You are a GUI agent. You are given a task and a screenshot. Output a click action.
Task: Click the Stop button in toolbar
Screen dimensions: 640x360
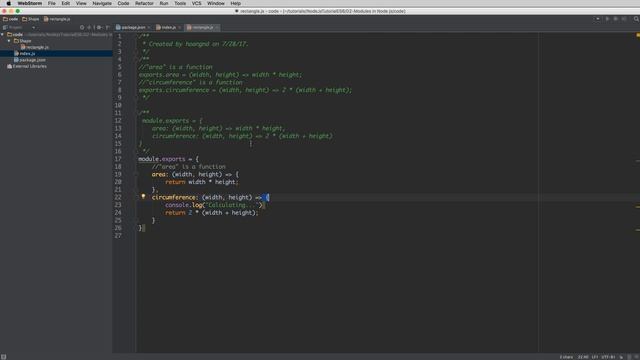[x=624, y=19]
